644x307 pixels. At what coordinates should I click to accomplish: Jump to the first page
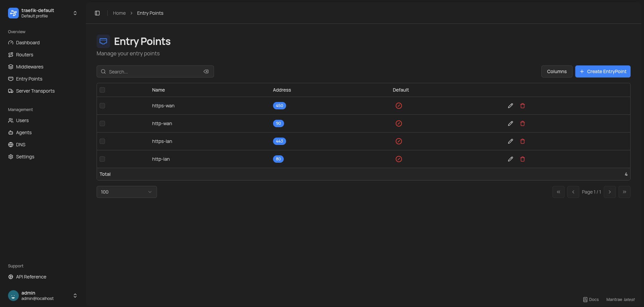pos(558,192)
